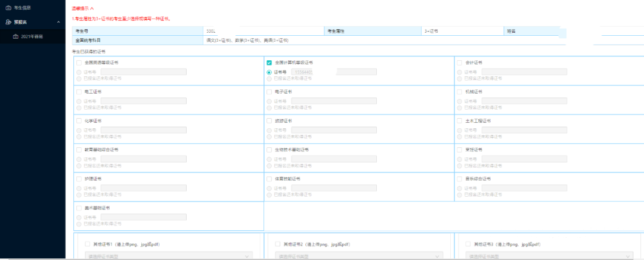Select 已报名还未取得证书 under 美术基础证书

79,224
